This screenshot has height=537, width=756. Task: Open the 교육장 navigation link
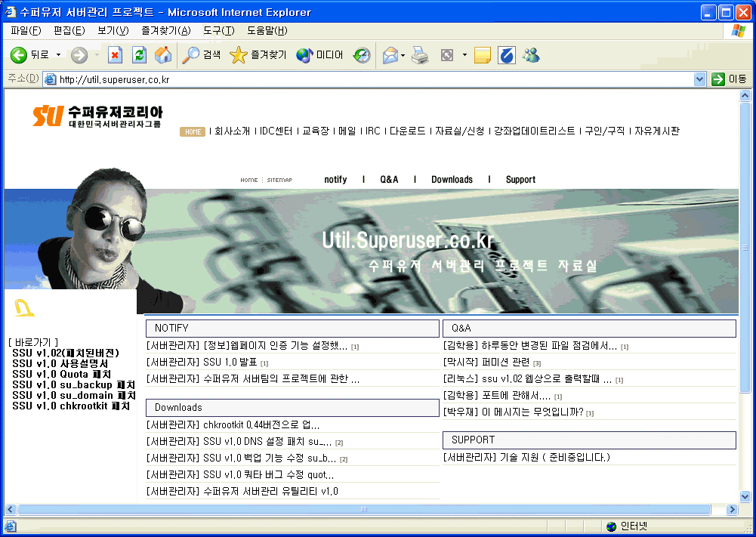(x=316, y=131)
